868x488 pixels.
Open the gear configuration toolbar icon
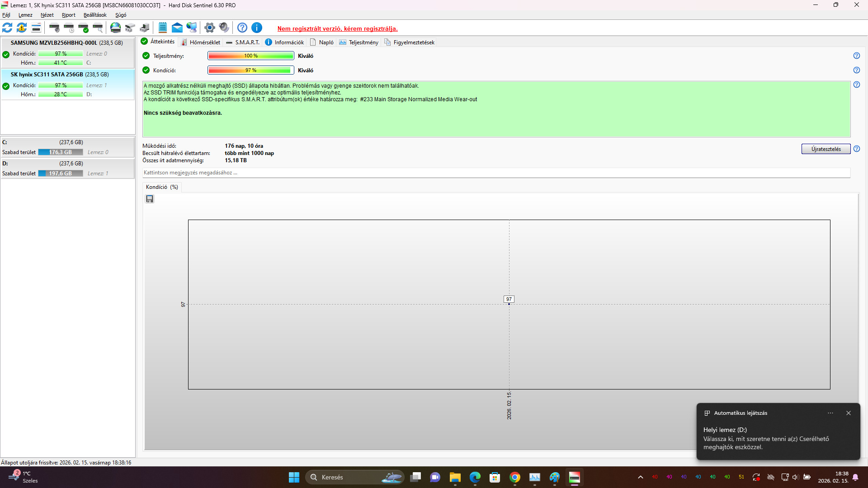click(x=209, y=28)
